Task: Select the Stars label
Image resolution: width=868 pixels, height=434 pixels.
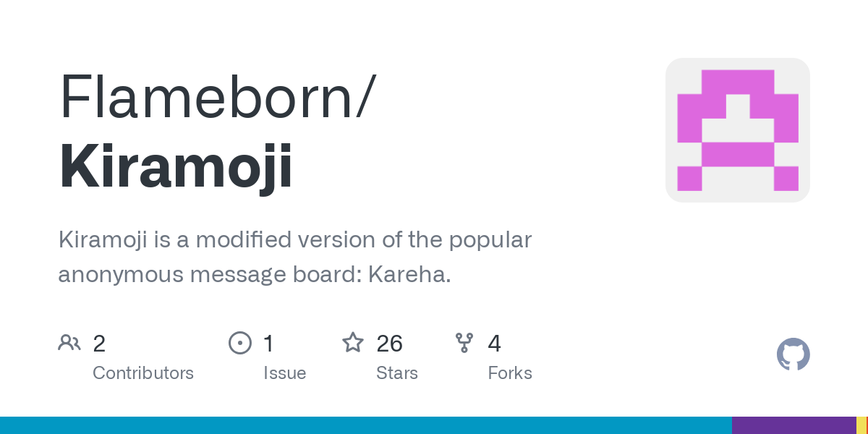Action: pos(397,373)
